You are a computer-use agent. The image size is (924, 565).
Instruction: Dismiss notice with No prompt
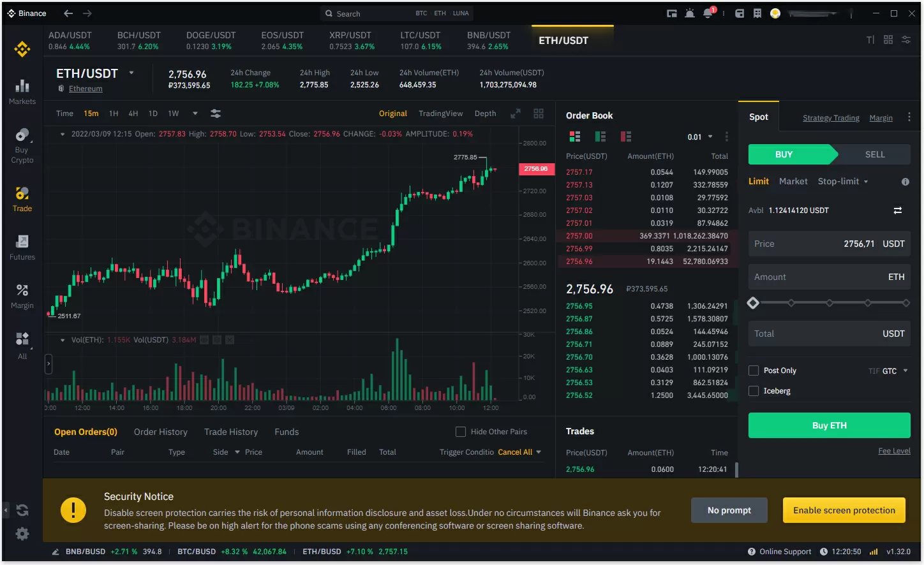[729, 510]
